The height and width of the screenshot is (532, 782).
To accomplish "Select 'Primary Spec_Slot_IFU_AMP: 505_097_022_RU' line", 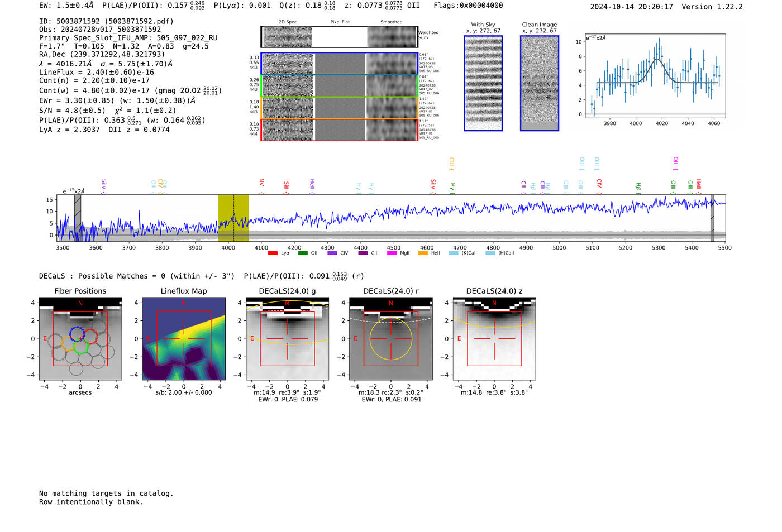I will pos(128,38).
